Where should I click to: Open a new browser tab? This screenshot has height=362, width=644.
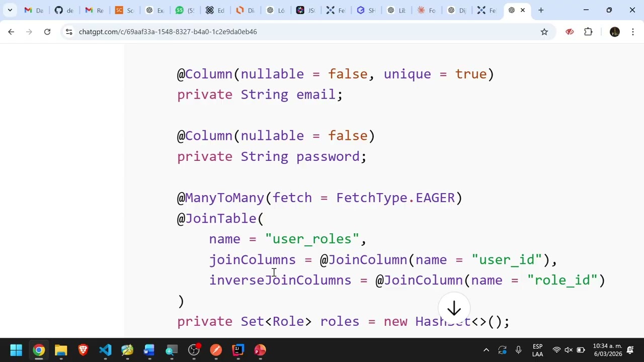541,10
